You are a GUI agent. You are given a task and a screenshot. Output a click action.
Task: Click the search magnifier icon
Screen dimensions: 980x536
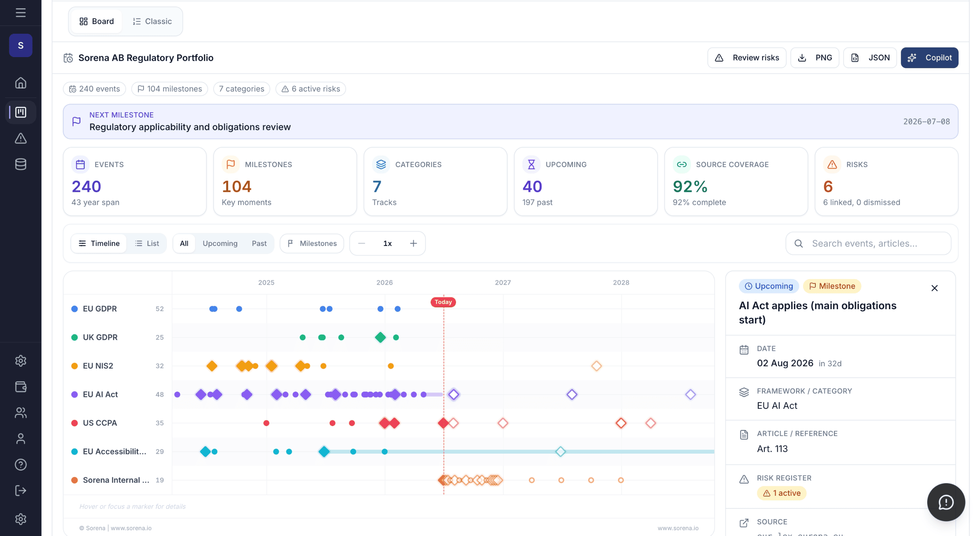click(799, 243)
